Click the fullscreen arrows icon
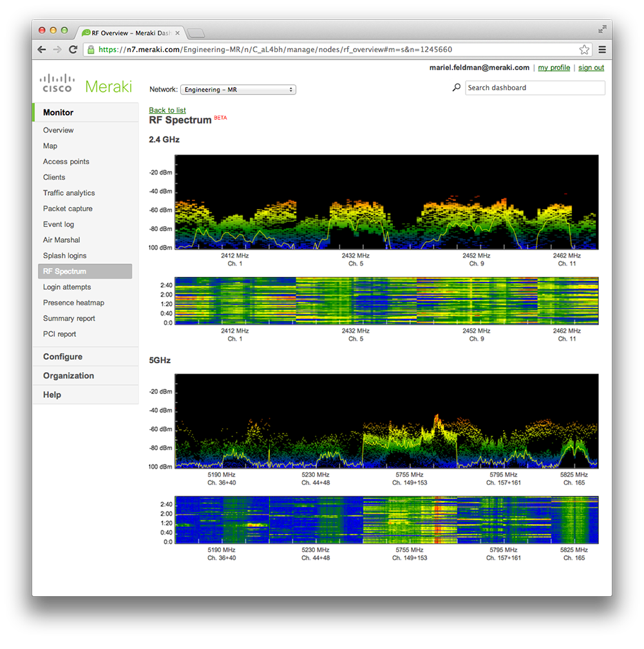Screen dimensions: 644x649 pyautogui.click(x=602, y=29)
